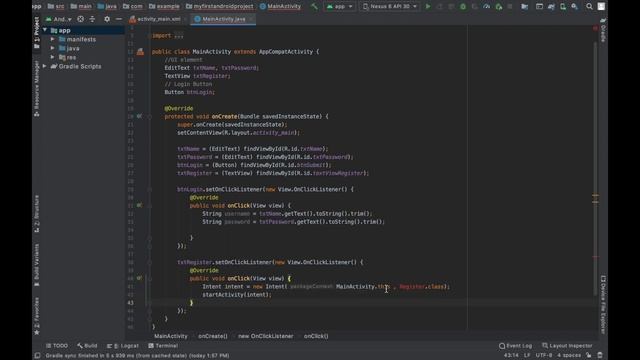Open project panel settings gear icon
The width and height of the screenshot is (640, 360).
click(x=107, y=19)
